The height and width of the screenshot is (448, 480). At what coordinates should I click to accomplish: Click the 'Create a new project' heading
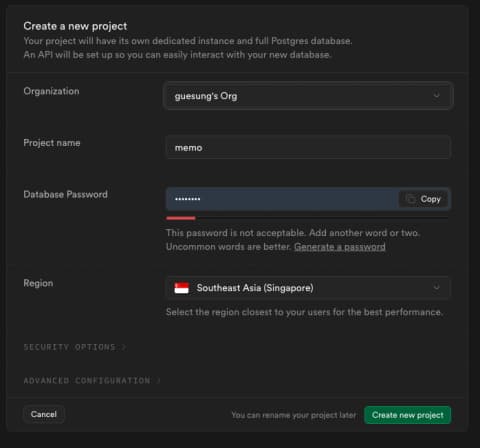click(75, 26)
